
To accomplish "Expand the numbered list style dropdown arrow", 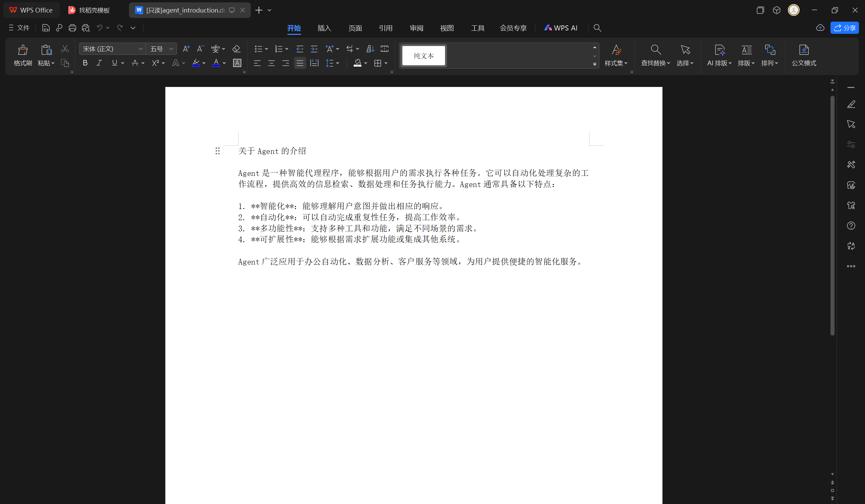I will [x=287, y=49].
